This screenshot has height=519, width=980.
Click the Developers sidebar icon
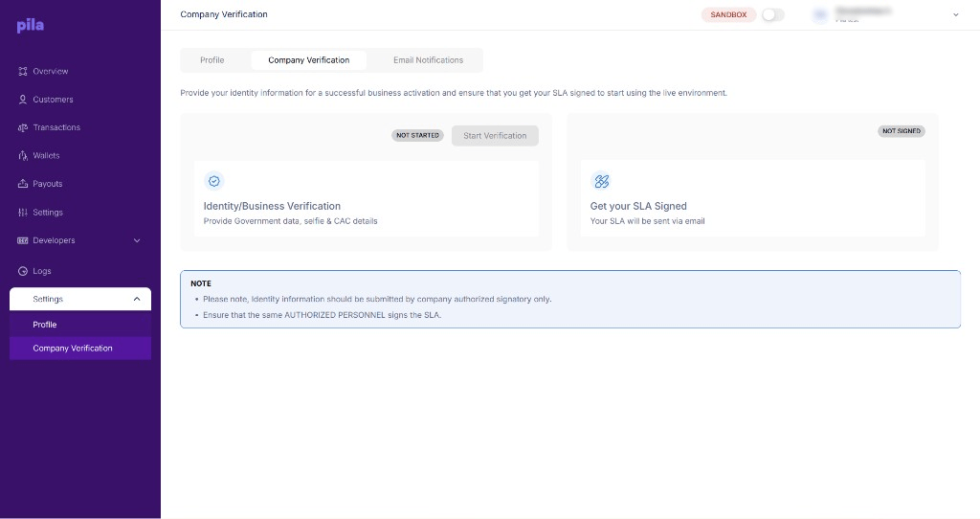[x=23, y=240]
